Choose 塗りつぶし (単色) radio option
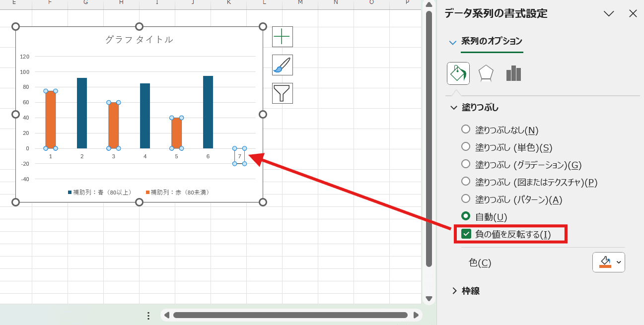This screenshot has height=325, width=644. click(x=466, y=147)
